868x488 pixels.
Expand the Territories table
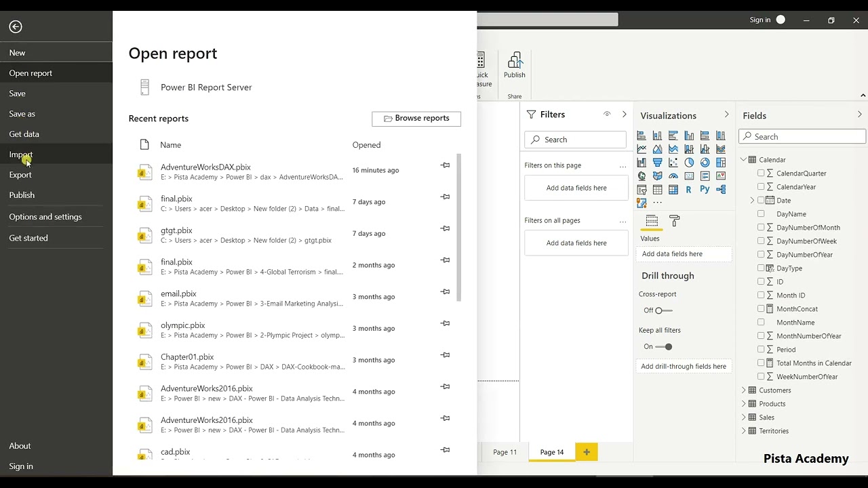tap(743, 430)
